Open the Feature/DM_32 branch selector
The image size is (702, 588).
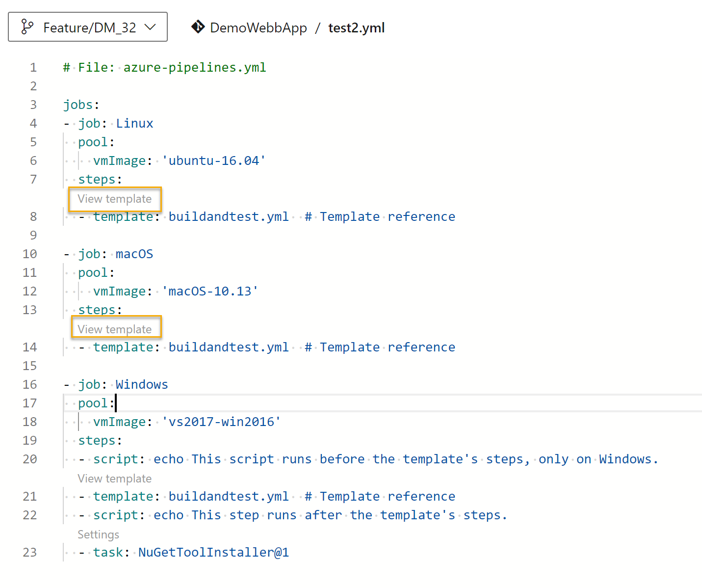click(88, 27)
